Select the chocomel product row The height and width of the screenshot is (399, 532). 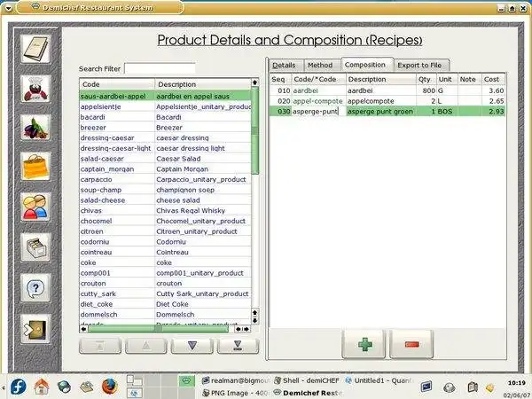[166, 221]
